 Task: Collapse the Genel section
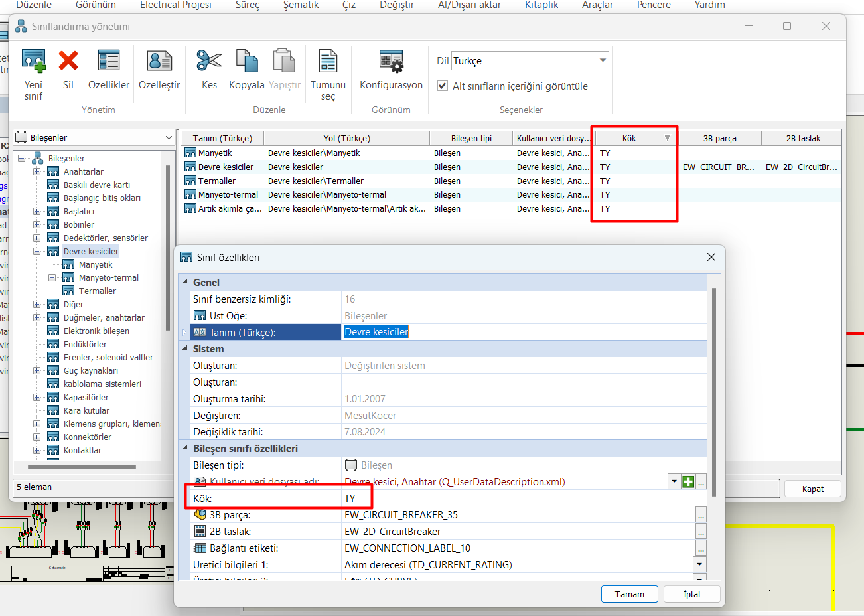(x=185, y=282)
